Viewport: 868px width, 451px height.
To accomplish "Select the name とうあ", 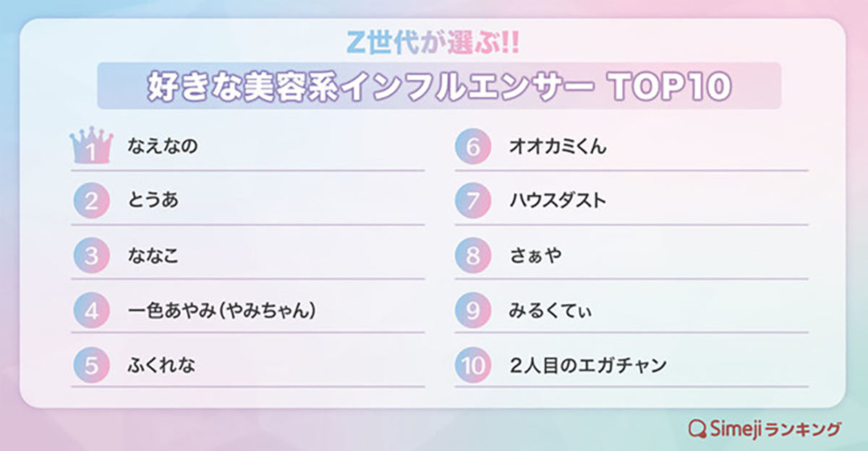I will click(153, 202).
